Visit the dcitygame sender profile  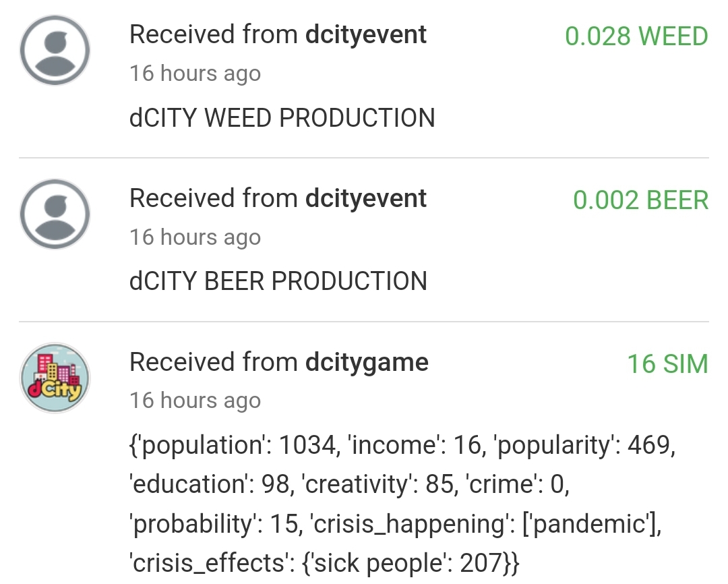[x=367, y=362]
